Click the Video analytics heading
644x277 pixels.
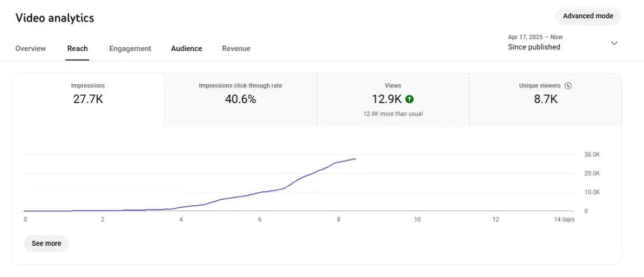(55, 18)
